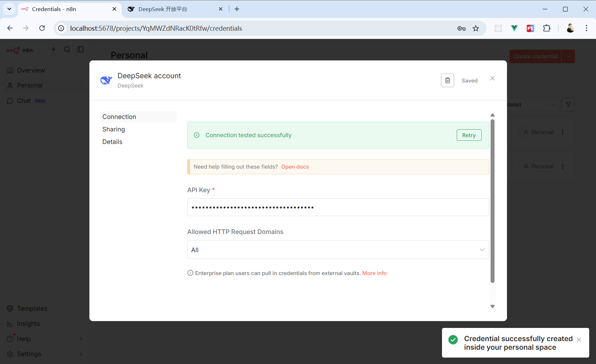
Task: Open the browser extensions puzzle icon
Action: pos(547,28)
